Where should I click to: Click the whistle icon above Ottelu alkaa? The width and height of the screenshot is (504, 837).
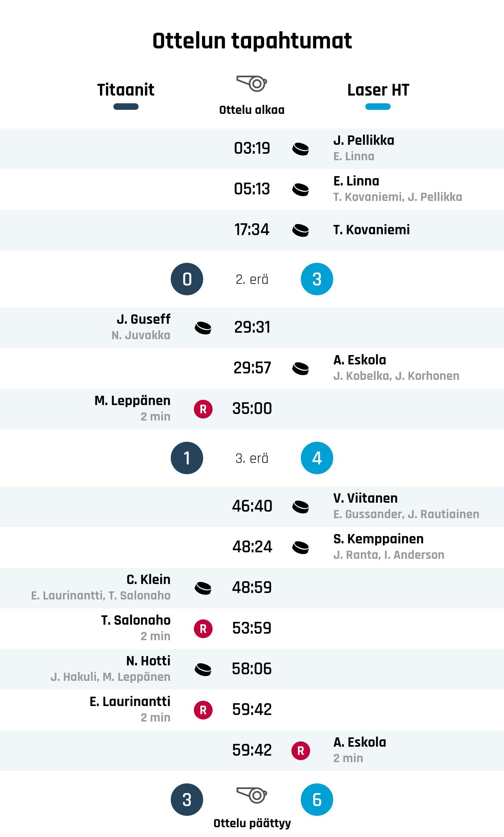pyautogui.click(x=252, y=83)
